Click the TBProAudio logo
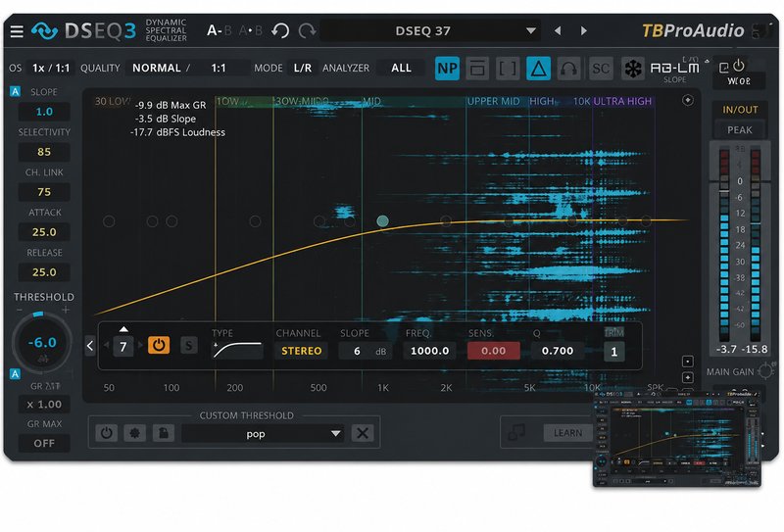 (693, 31)
